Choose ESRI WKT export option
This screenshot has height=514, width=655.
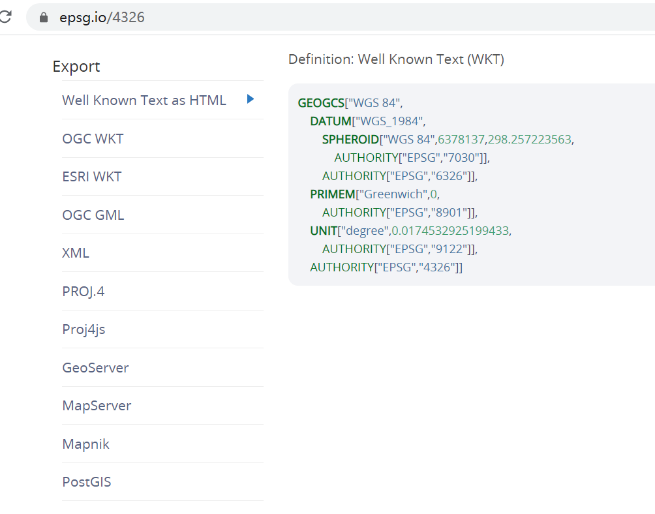pyautogui.click(x=92, y=176)
